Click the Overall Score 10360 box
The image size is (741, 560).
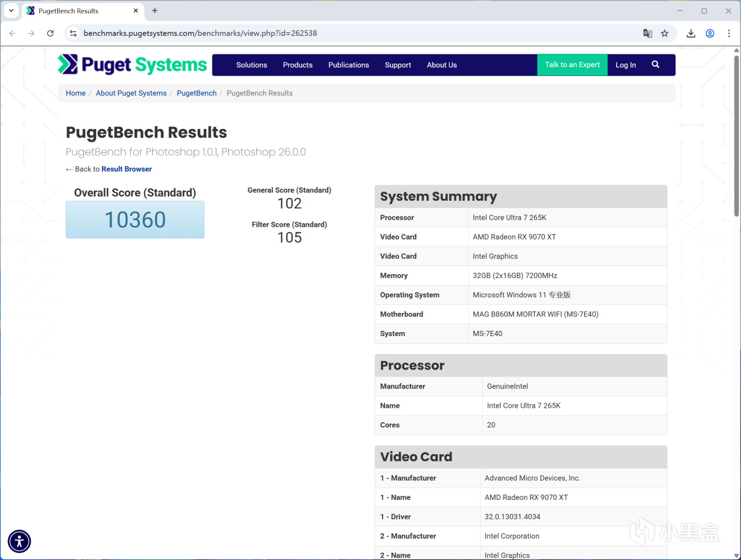point(135,220)
